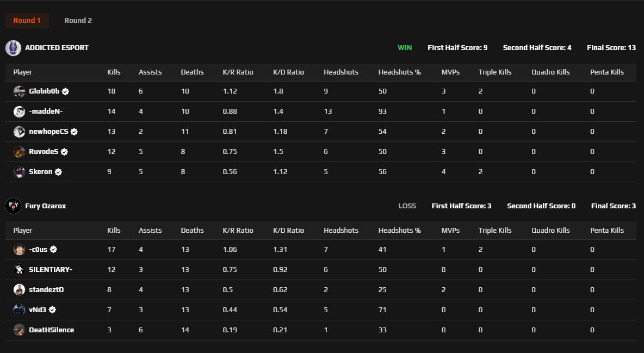
Task: Open Globib0b's player avatar
Action: pyautogui.click(x=19, y=91)
